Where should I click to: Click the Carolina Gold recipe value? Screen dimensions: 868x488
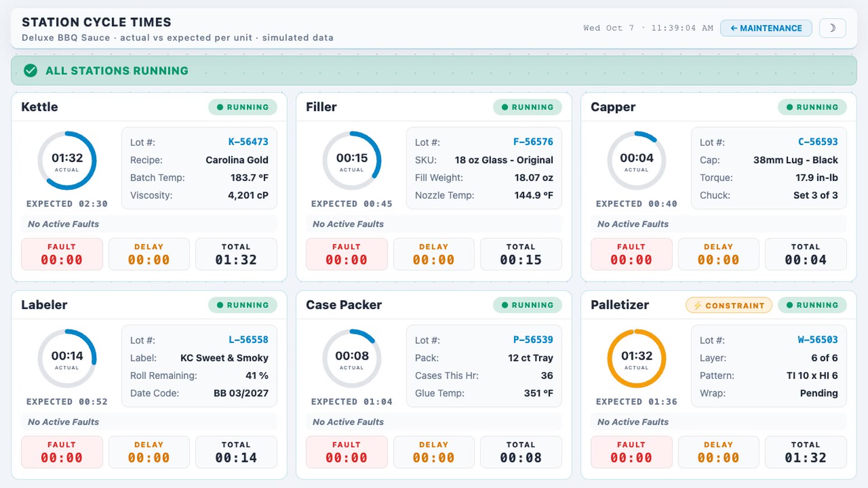coord(237,160)
